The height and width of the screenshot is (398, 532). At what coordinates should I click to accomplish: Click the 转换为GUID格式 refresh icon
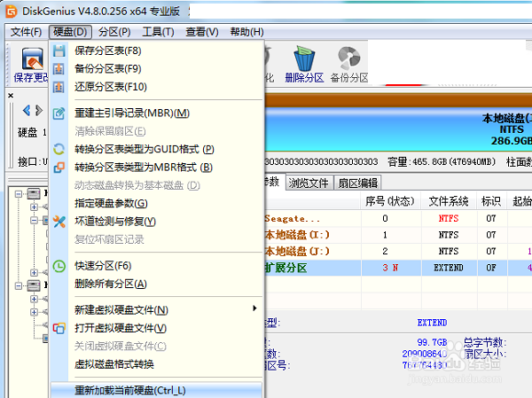pos(59,149)
